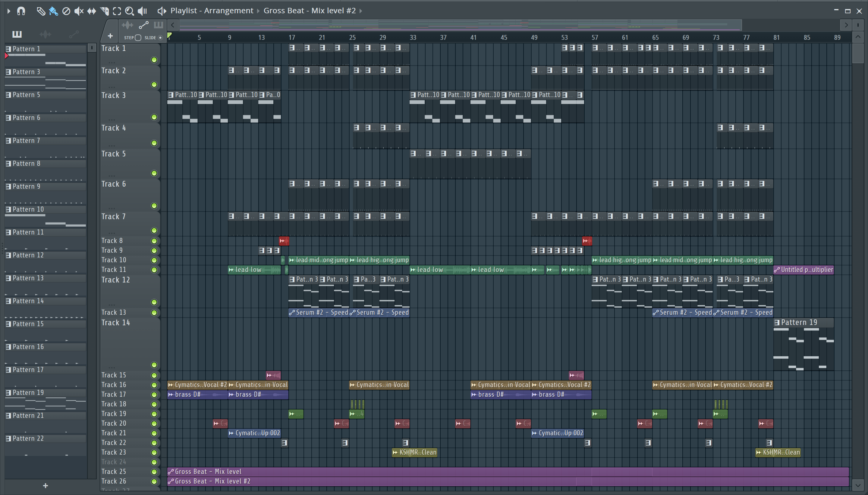Select first brass D# audio clip

point(197,394)
